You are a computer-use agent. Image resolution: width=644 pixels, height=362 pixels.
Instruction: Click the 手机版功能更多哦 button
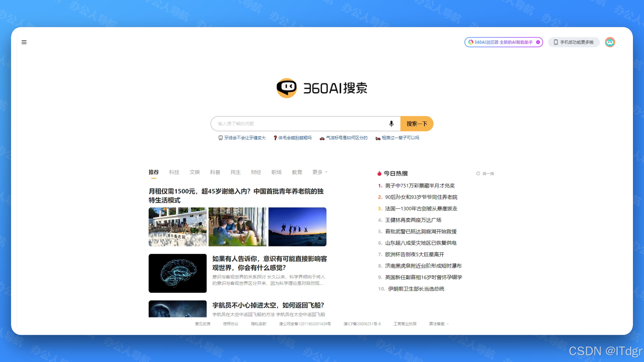pyautogui.click(x=574, y=42)
